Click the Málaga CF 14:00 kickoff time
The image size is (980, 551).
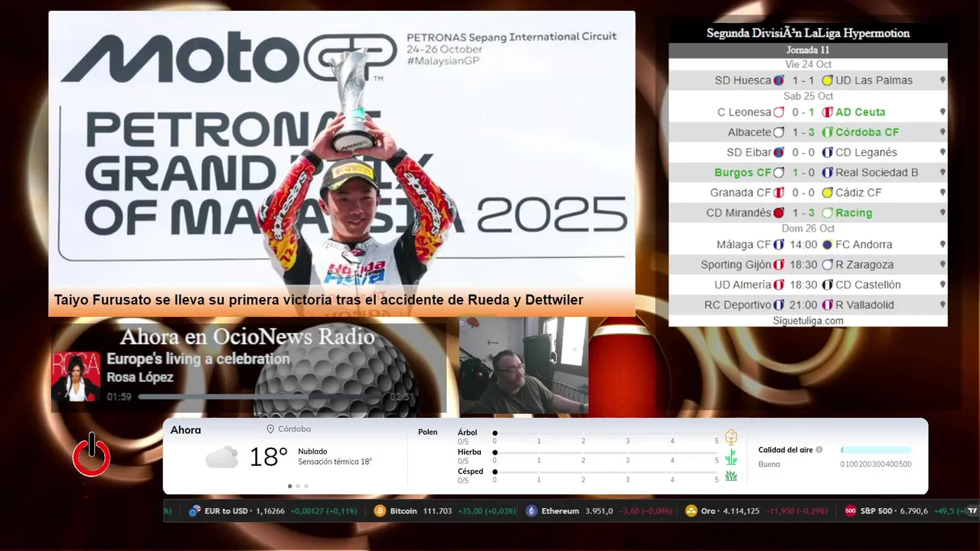[x=803, y=245]
